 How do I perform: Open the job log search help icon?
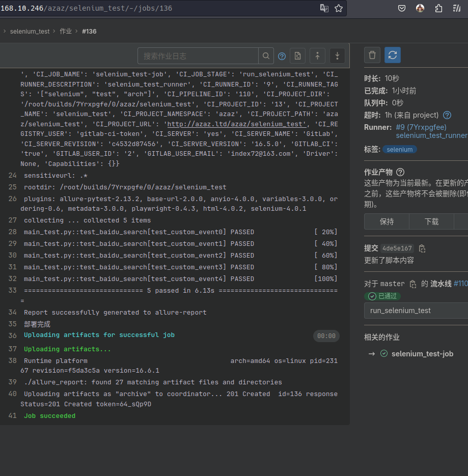click(282, 56)
